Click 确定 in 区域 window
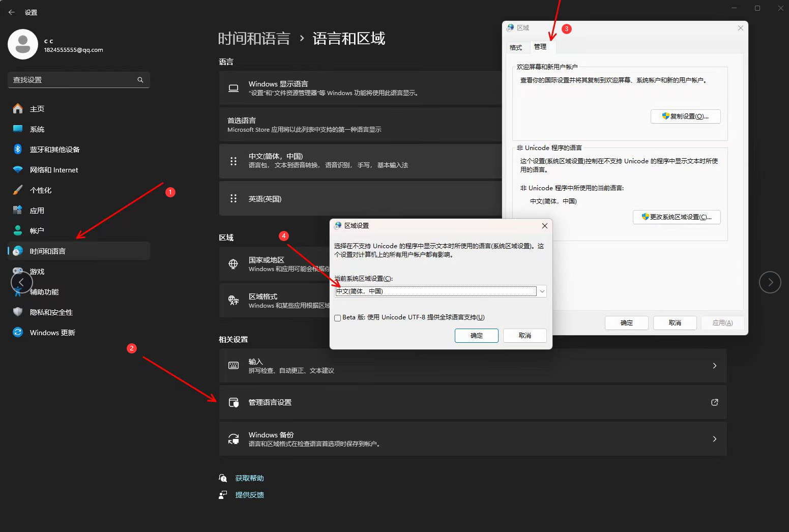 (627, 323)
